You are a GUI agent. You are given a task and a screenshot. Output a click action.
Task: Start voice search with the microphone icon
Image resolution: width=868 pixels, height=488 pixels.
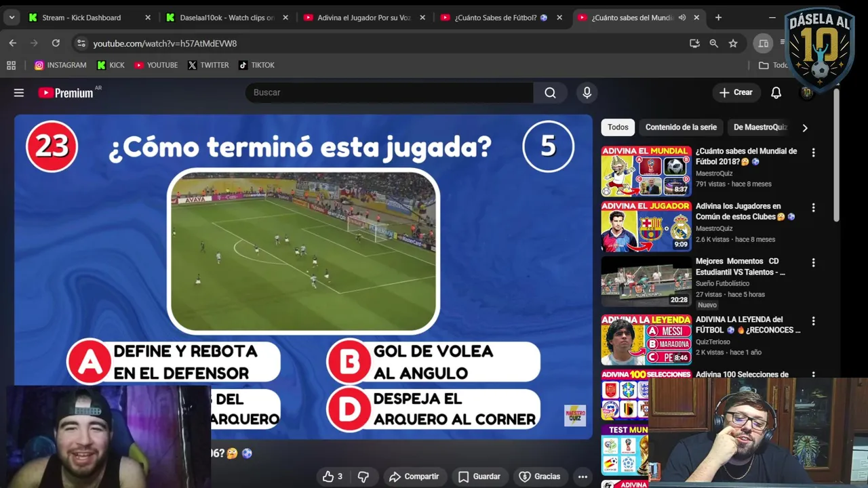click(x=587, y=92)
